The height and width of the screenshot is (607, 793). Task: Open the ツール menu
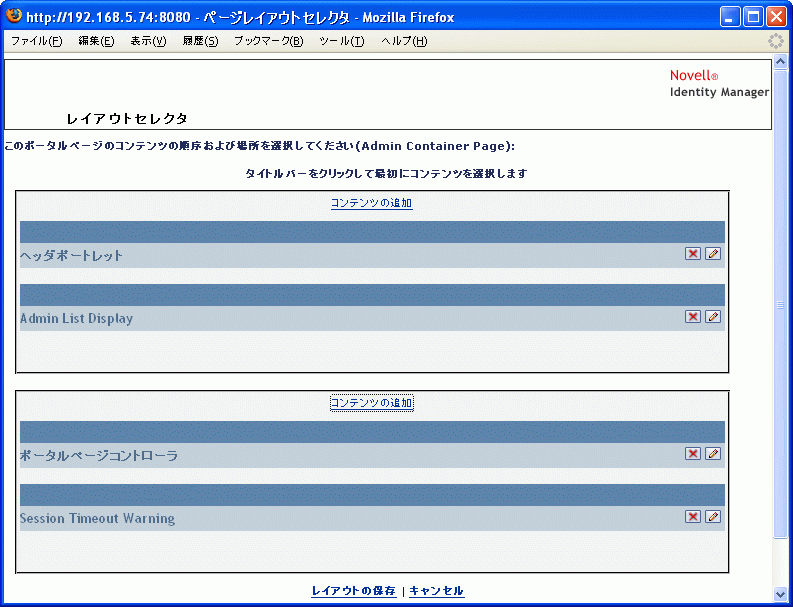coord(342,41)
